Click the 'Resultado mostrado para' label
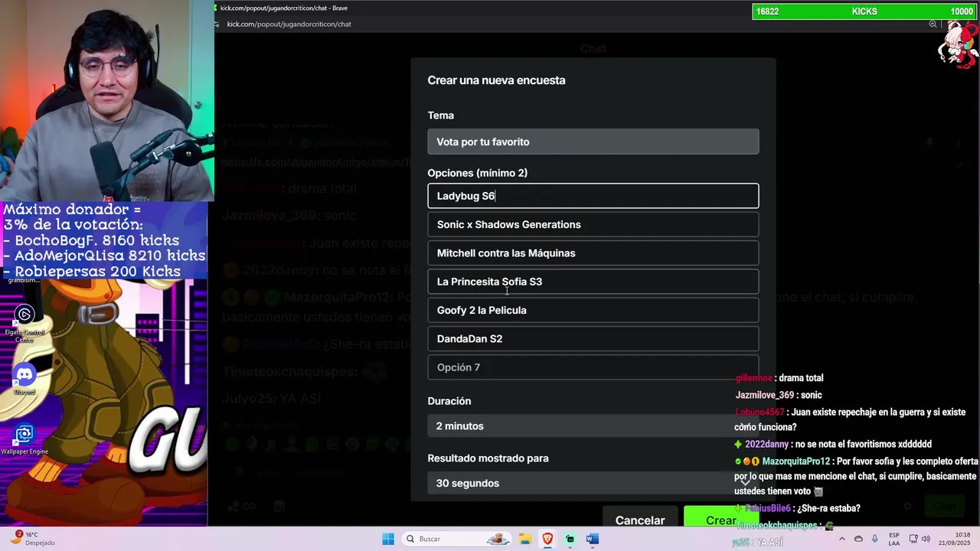980x551 pixels. 488,458
